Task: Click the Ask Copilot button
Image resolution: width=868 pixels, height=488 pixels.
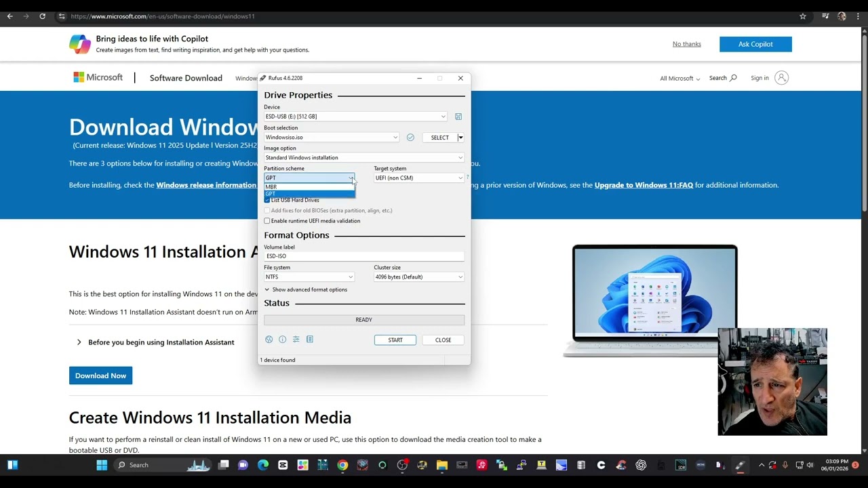Action: tap(755, 44)
